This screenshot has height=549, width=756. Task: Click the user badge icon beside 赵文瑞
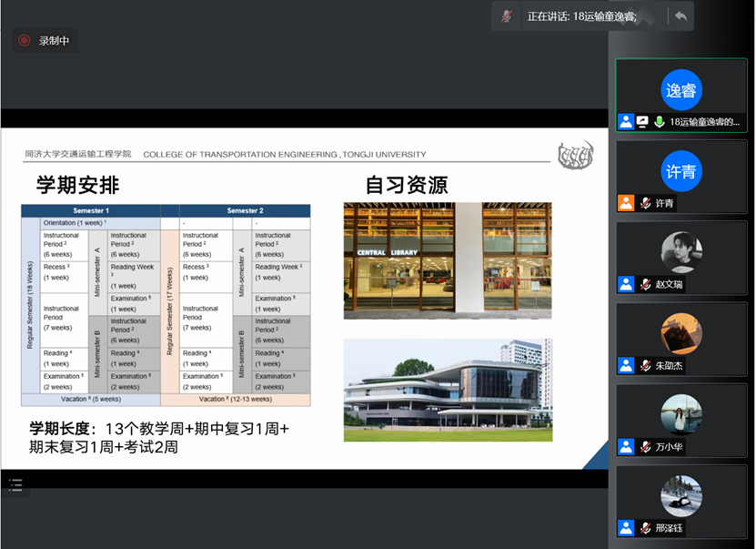626,284
